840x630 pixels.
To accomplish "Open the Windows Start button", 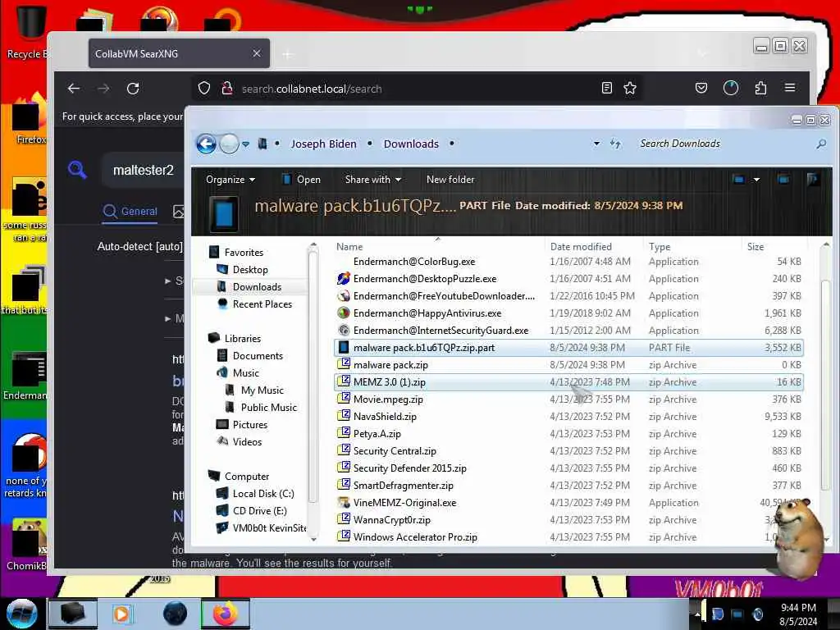I will point(21,614).
